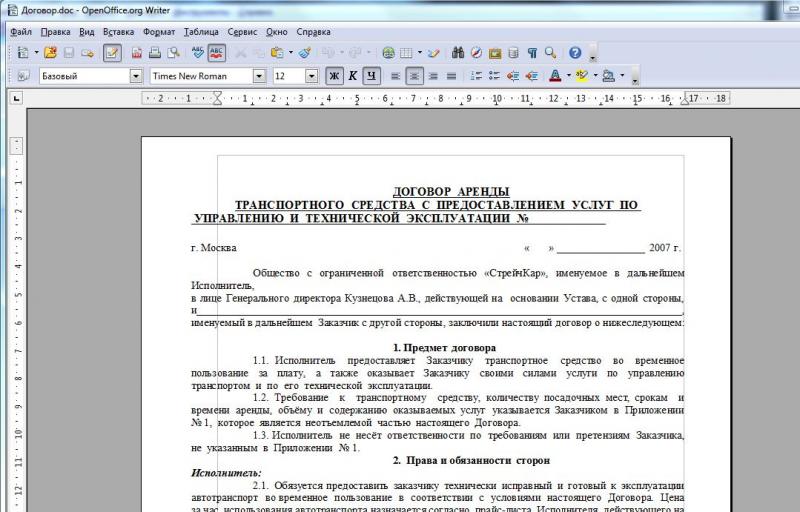Open Times New Roman font dropdown

259,76
